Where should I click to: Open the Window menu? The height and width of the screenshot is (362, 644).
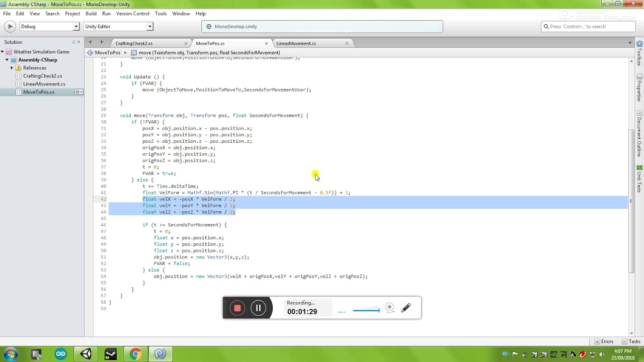click(181, 14)
